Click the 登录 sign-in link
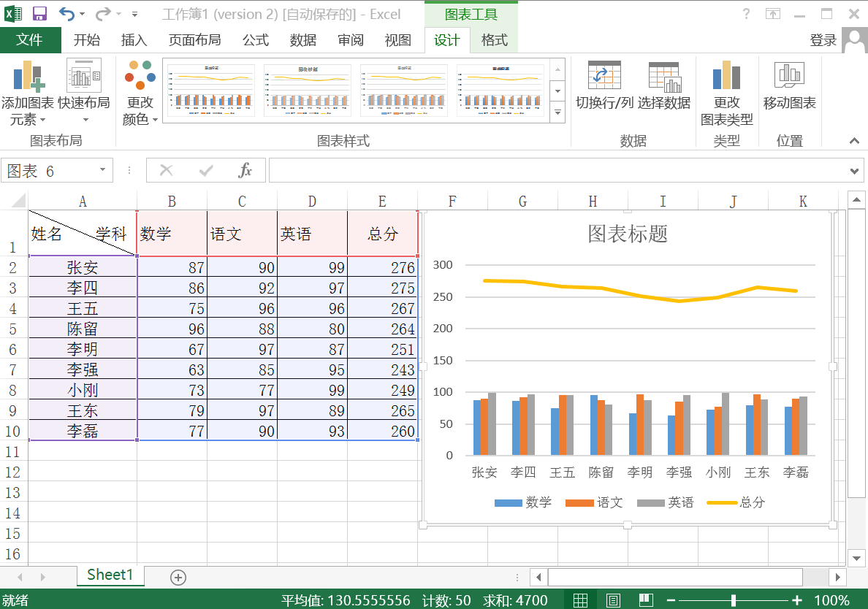868x609 pixels. (x=823, y=40)
